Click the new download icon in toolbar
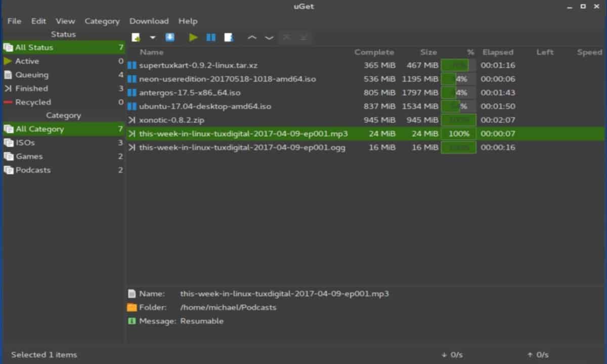Viewport: 607px width, 364px height. pyautogui.click(x=136, y=37)
